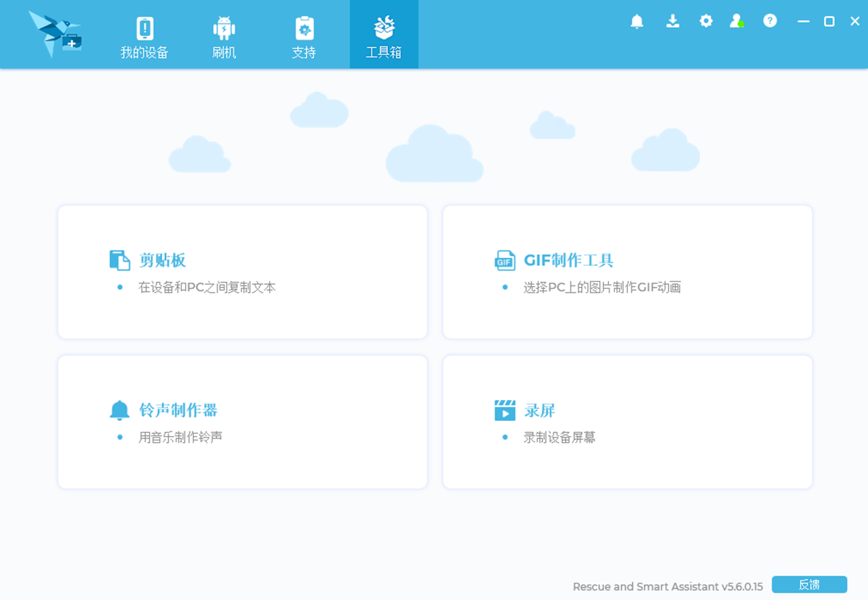Click the 支持 support gear icon
868x600 pixels.
pos(304,28)
